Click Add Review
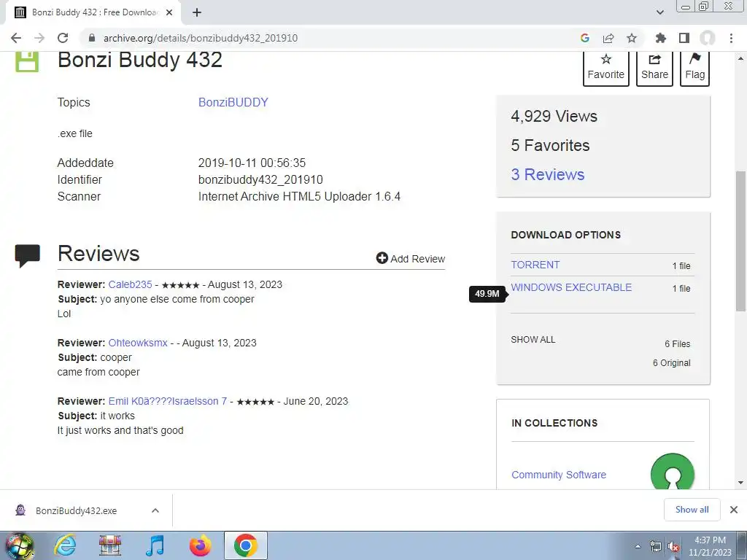The height and width of the screenshot is (560, 747). 410,259
